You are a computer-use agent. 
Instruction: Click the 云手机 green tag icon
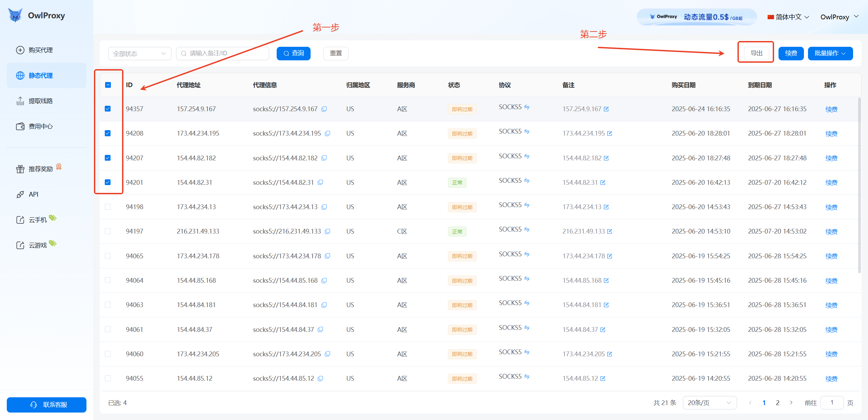(x=53, y=218)
